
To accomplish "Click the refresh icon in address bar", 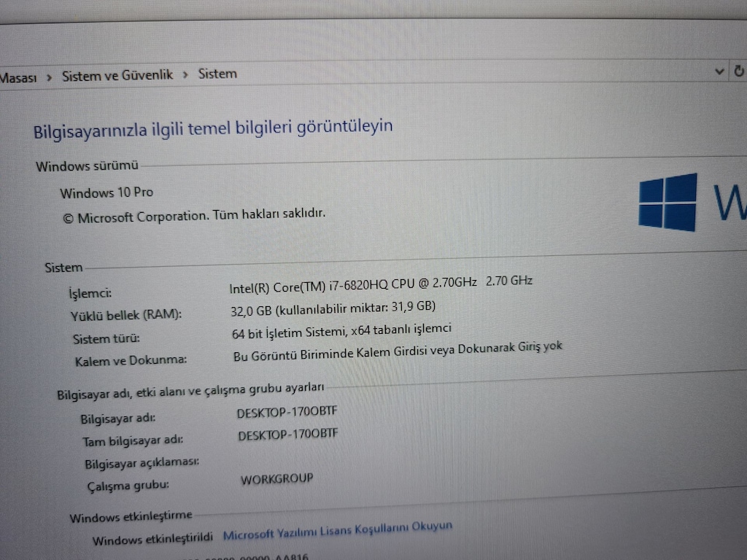I will click(x=739, y=71).
